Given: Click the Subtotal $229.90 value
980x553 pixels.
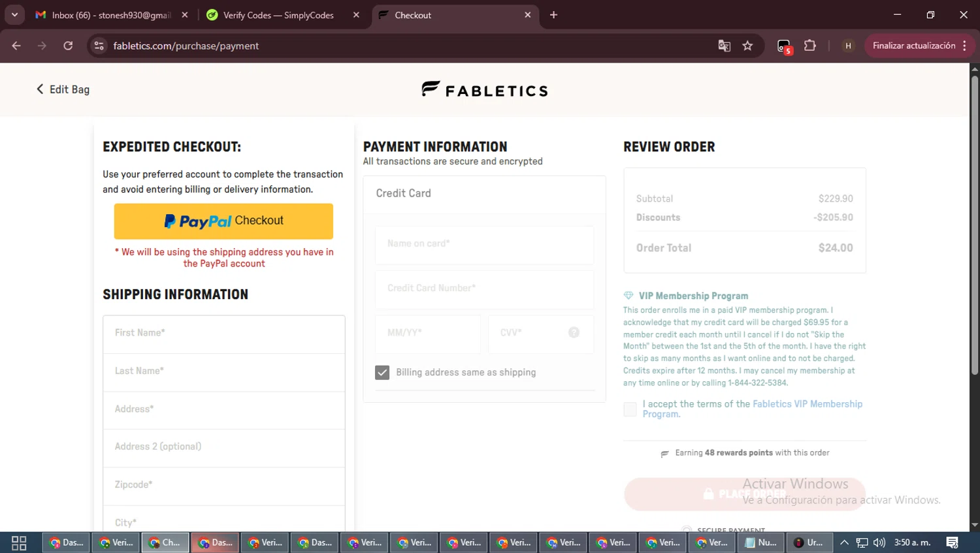Looking at the screenshot, I should click(836, 198).
